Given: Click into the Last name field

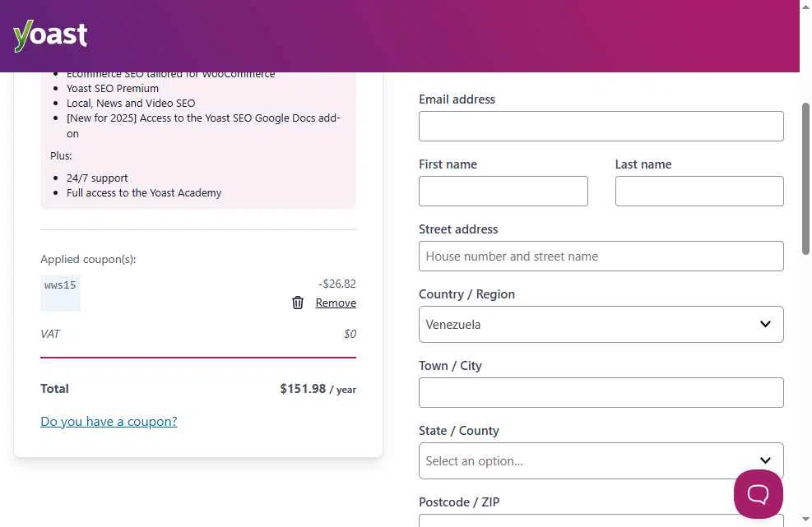Looking at the screenshot, I should point(699,191).
